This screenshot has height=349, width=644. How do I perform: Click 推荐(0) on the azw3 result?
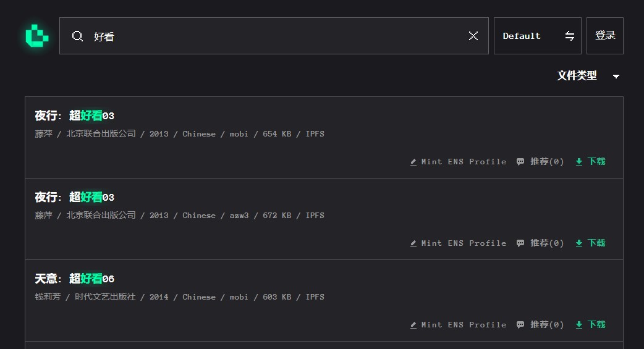pos(546,243)
